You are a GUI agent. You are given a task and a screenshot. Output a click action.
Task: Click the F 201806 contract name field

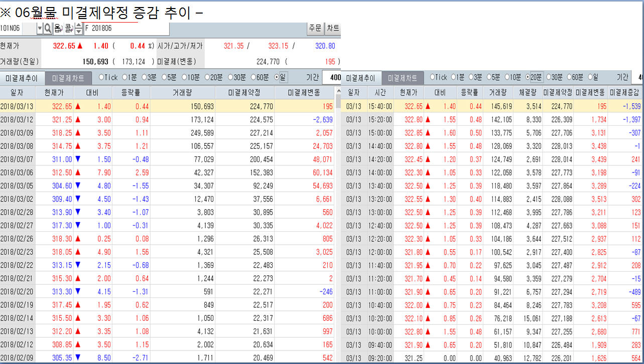tap(126, 29)
